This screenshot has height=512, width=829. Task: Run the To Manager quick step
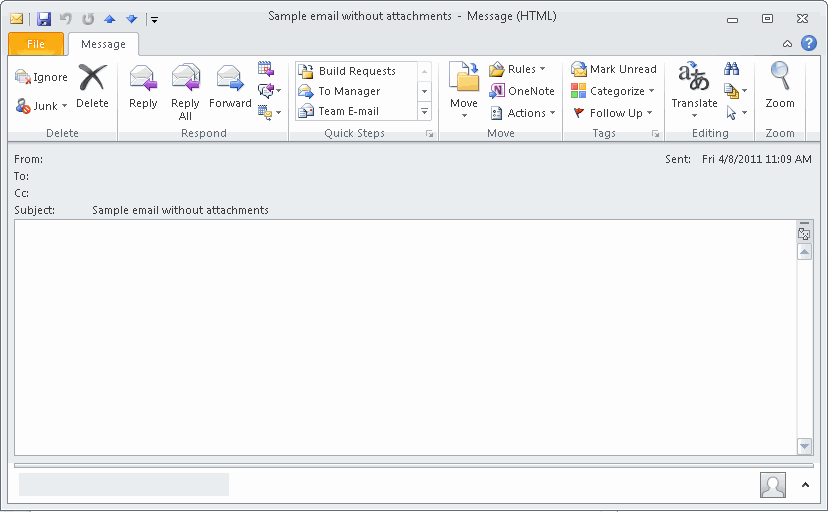(x=357, y=91)
